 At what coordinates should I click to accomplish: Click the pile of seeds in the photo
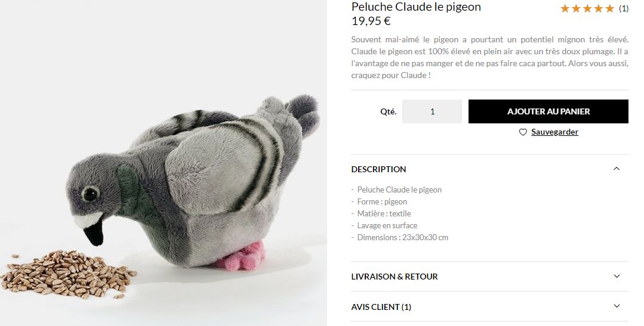[68, 273]
